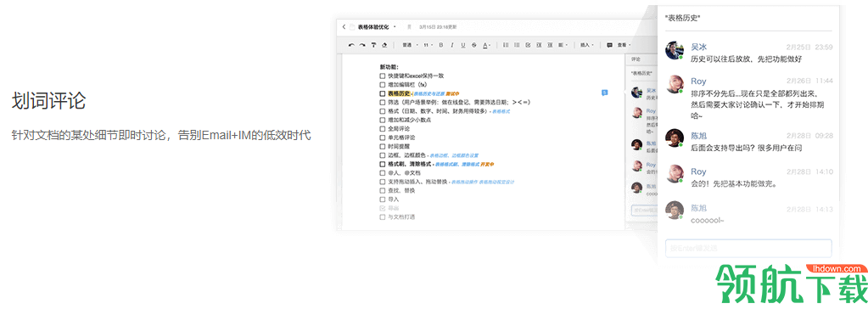Open the 表格拖动操作 link
The width and height of the screenshot is (868, 309).
click(x=464, y=182)
